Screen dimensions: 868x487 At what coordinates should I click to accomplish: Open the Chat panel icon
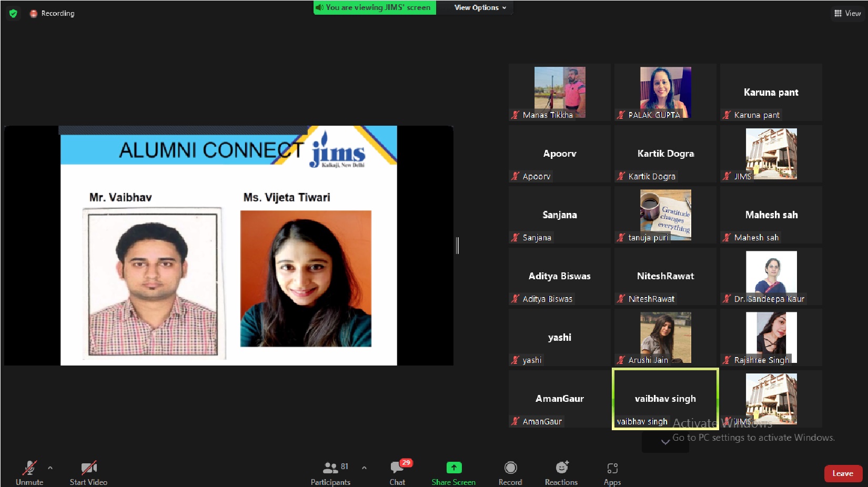[x=397, y=468]
